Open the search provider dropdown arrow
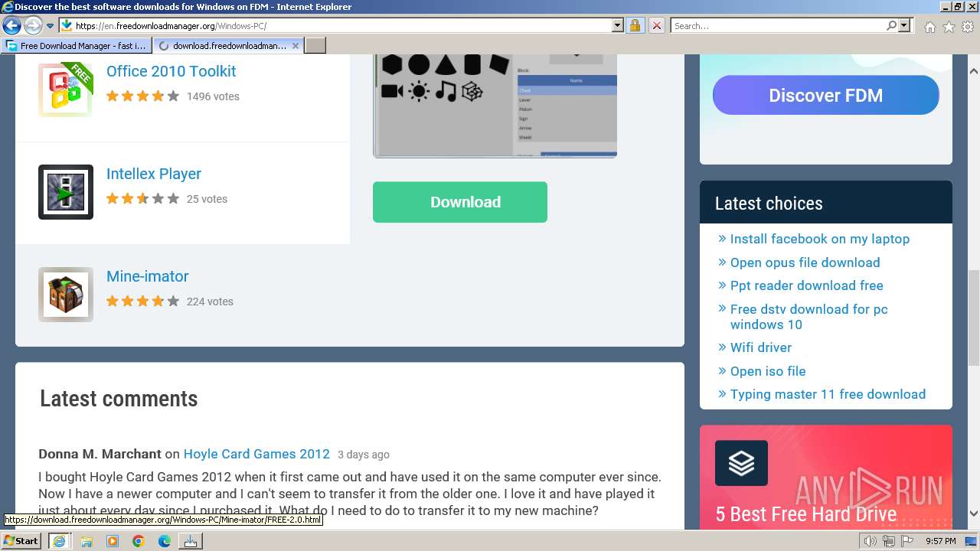The height and width of the screenshot is (551, 980). click(x=904, y=25)
